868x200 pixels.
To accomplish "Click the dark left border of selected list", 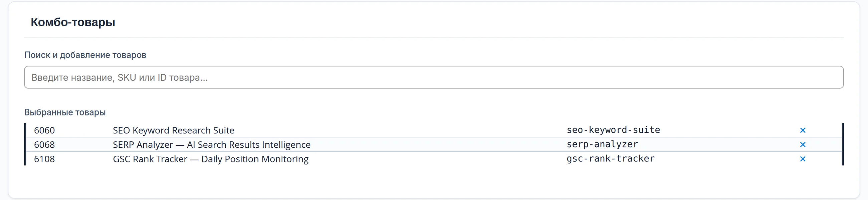I will 25,144.
